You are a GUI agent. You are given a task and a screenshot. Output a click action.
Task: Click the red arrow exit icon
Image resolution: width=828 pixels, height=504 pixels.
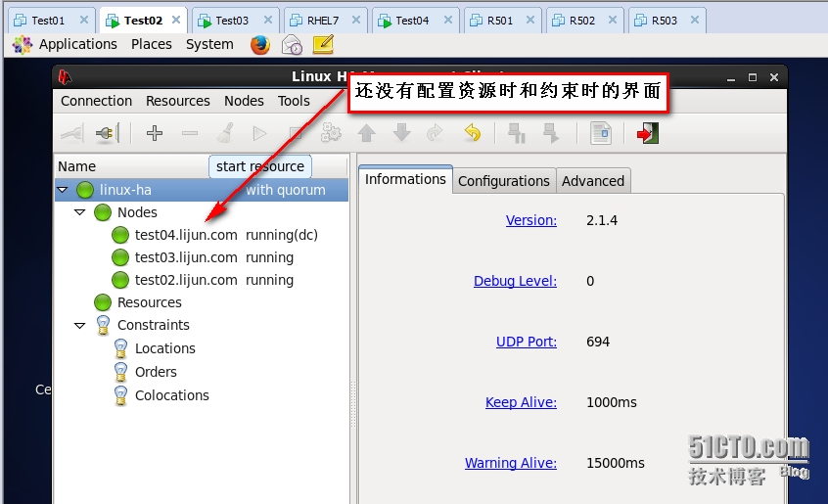click(x=647, y=133)
